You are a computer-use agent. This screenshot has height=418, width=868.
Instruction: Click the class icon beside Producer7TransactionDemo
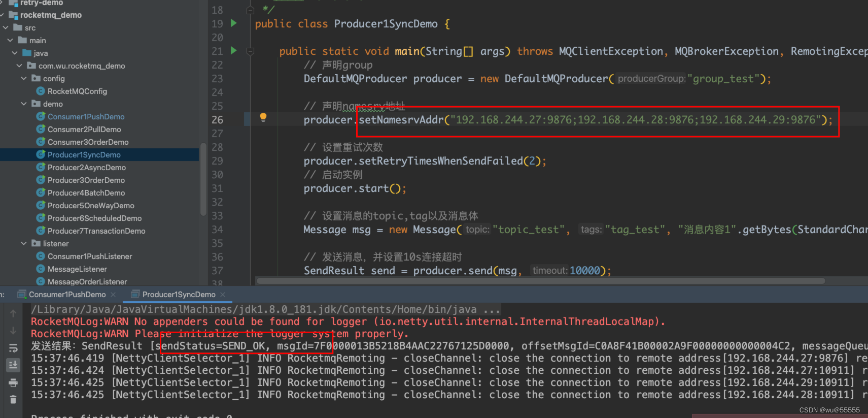point(41,231)
